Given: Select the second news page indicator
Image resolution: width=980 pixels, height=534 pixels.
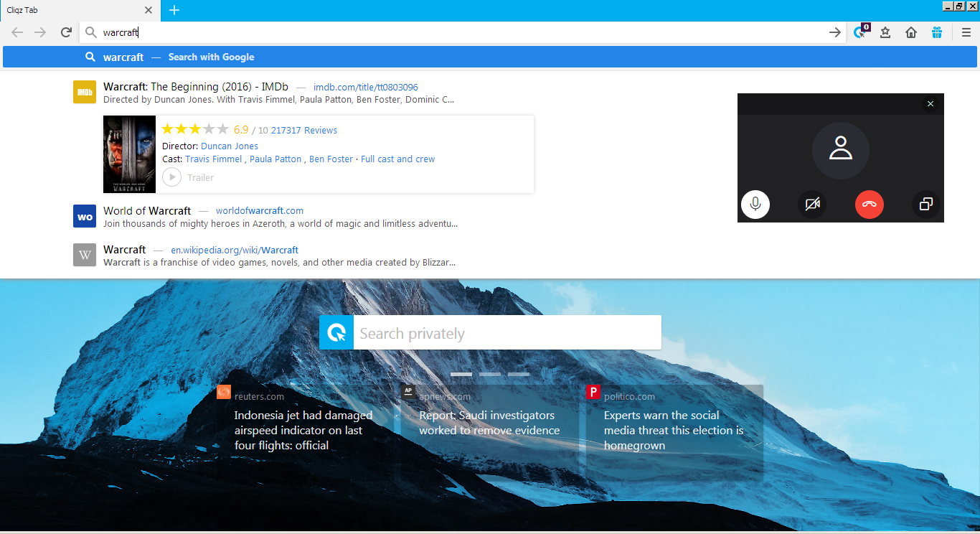Looking at the screenshot, I should 490,374.
